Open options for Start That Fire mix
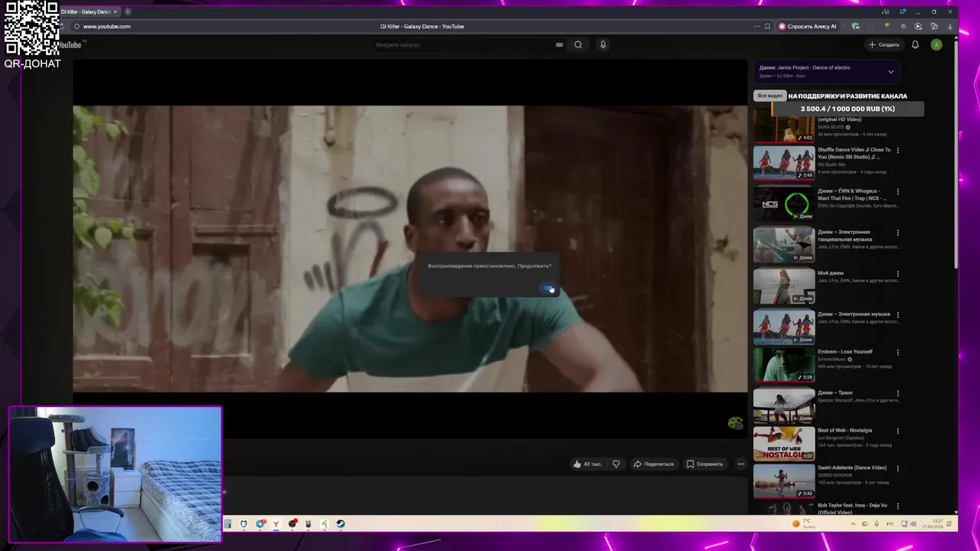 (898, 191)
